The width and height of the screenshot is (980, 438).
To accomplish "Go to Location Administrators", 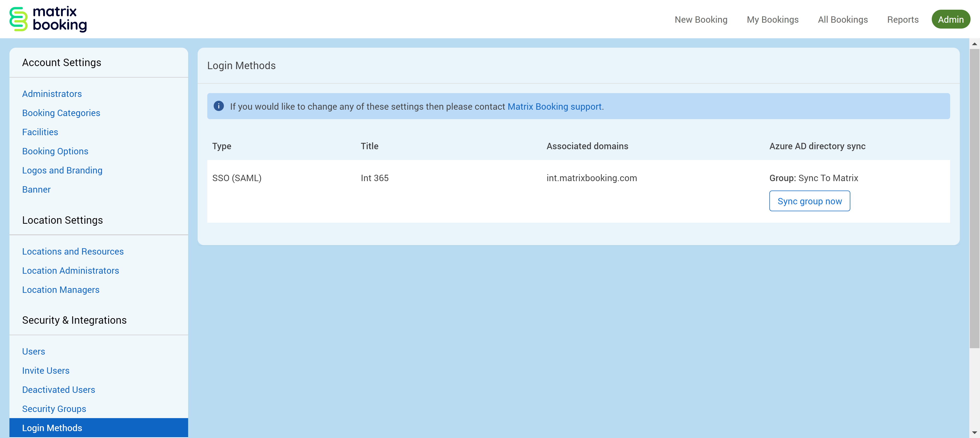I will click(70, 270).
